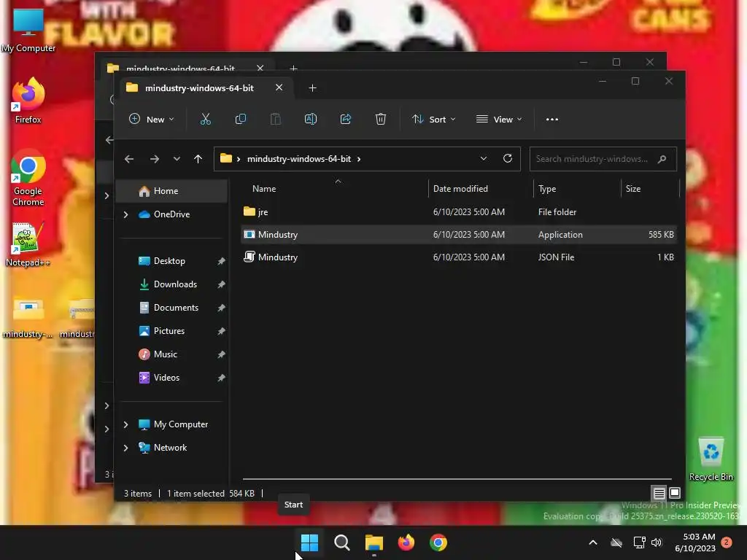747x560 pixels.
Task: Open the Sort dropdown menu
Action: [433, 119]
